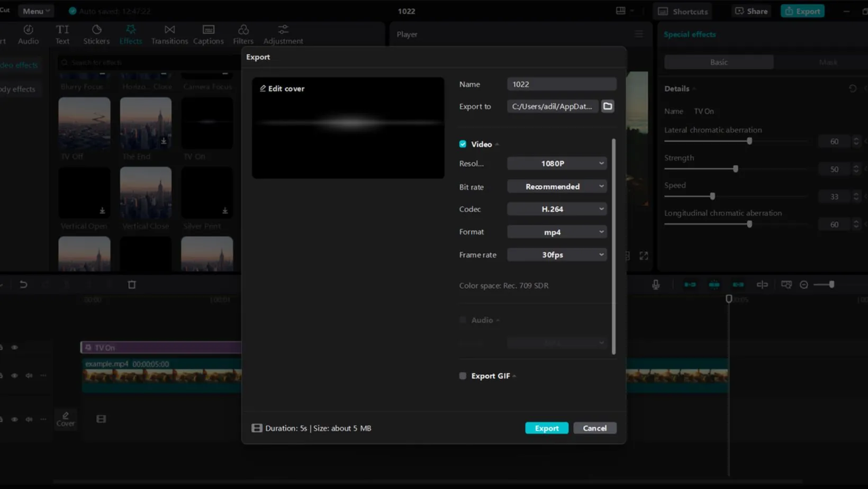This screenshot has height=489, width=868.
Task: Click the preview axis icon in the timeline toolbar
Action: [762, 285]
